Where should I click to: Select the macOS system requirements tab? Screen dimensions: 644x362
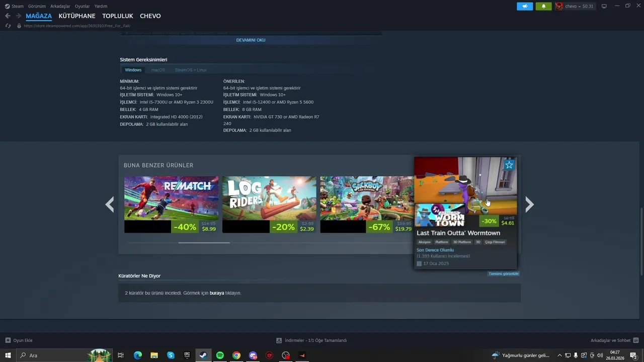158,70
